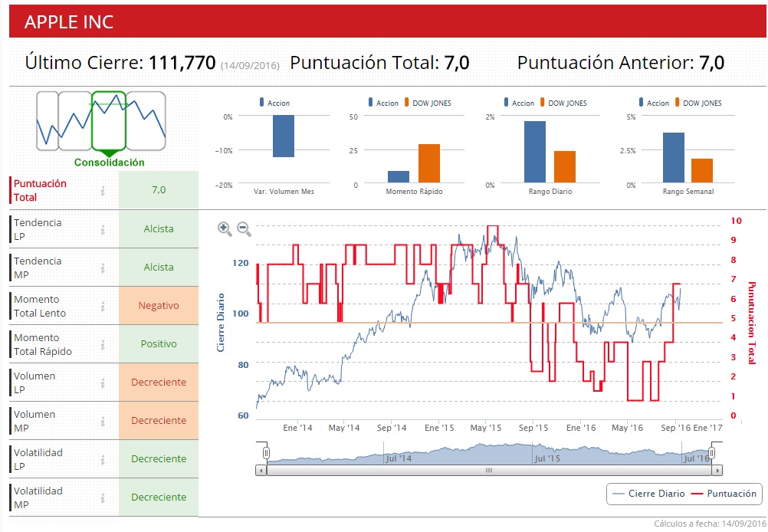Click the May '15 x-axis label
Screen dimensions: 768x532
(486, 428)
